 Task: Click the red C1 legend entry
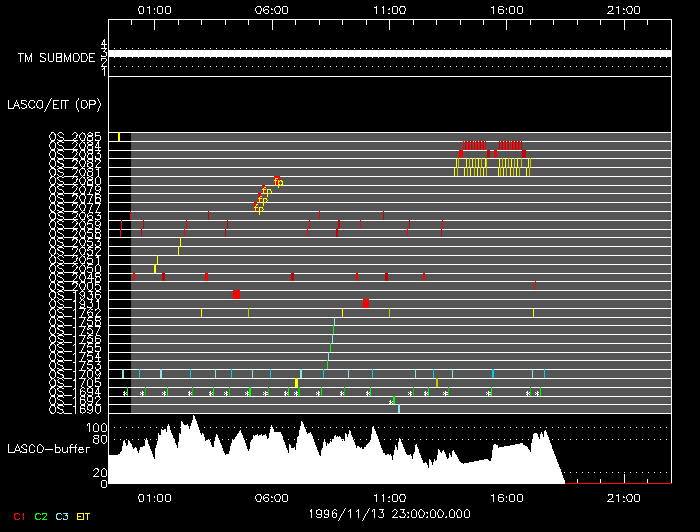click(x=19, y=516)
